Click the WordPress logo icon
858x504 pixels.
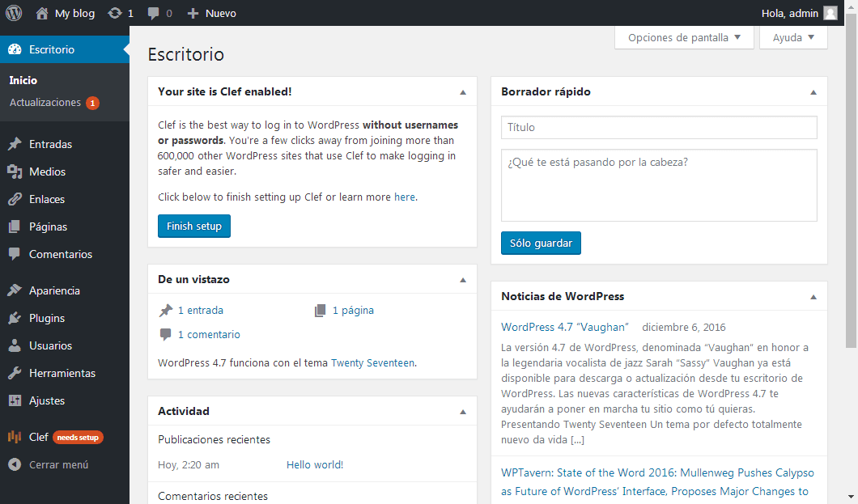pos(14,13)
